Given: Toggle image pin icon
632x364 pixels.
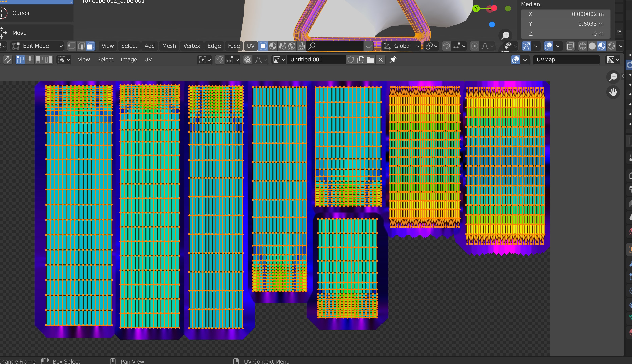Looking at the screenshot, I should pyautogui.click(x=393, y=59).
